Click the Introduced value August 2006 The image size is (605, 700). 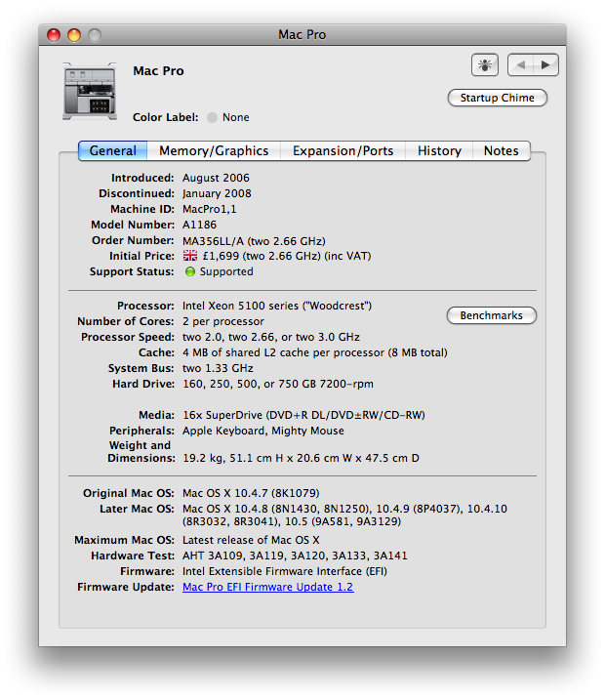tap(216, 178)
